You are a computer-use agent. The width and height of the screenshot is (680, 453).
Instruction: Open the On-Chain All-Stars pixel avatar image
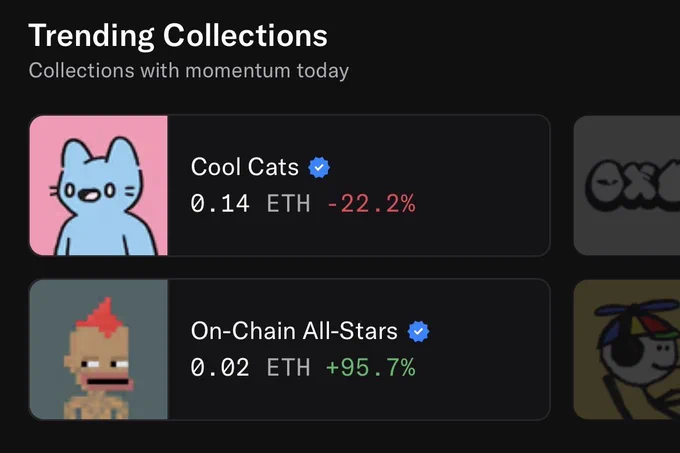tap(98, 349)
